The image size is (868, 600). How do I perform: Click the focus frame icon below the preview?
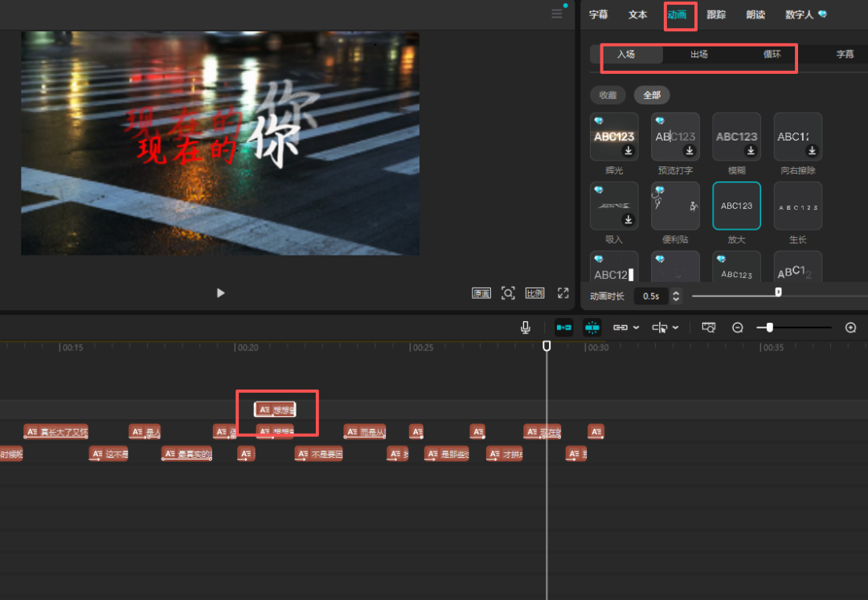pos(508,293)
